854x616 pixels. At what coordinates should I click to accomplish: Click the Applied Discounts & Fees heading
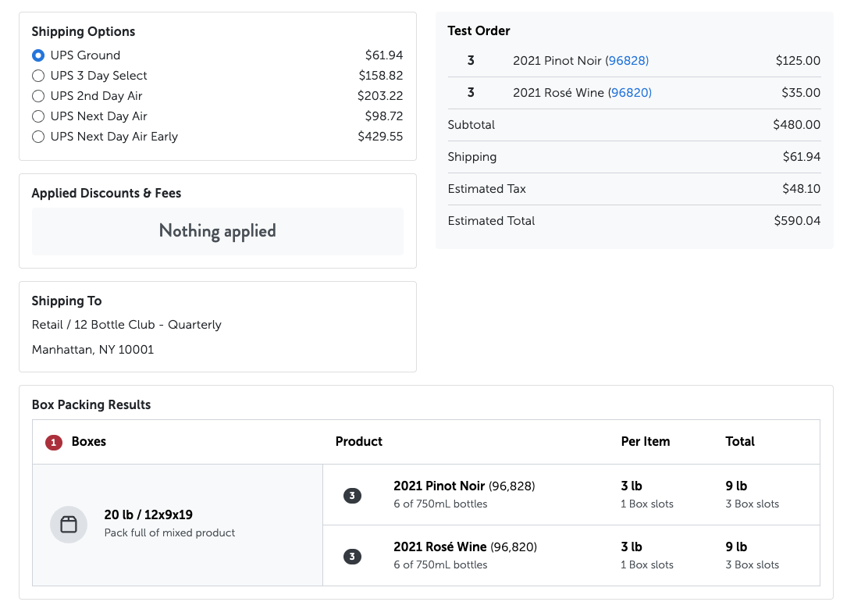(106, 194)
